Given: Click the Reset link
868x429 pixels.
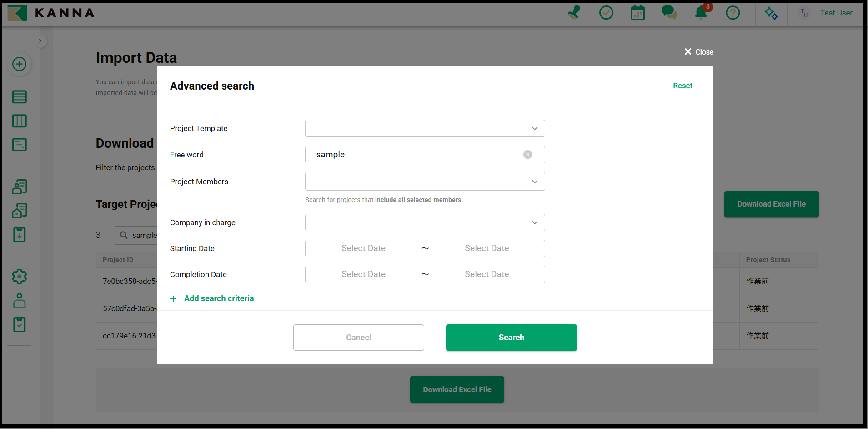Looking at the screenshot, I should (682, 86).
